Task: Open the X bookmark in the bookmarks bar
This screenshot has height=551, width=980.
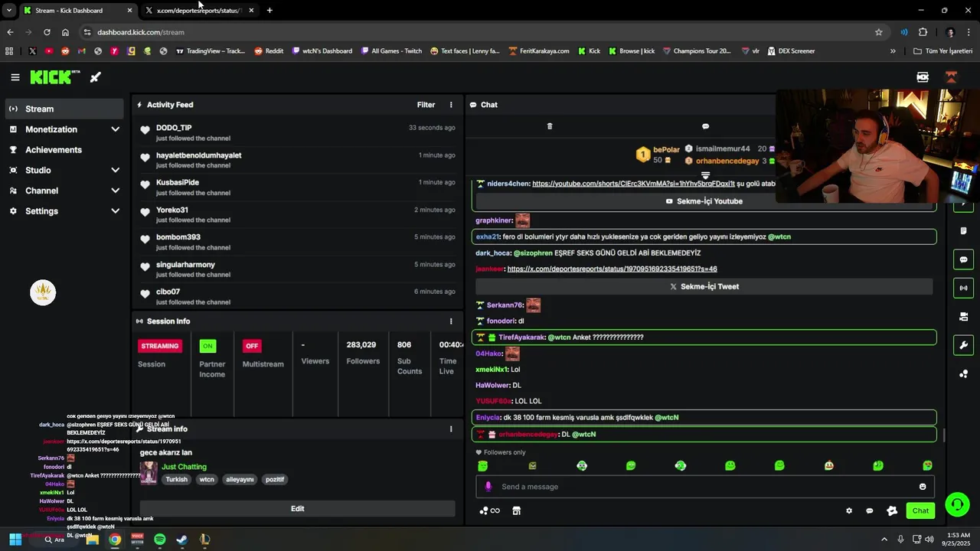Action: click(x=32, y=51)
